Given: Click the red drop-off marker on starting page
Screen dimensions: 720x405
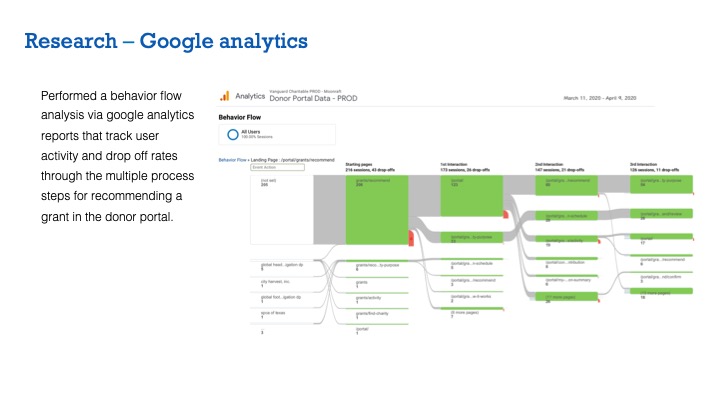Looking at the screenshot, I should pyautogui.click(x=411, y=236).
